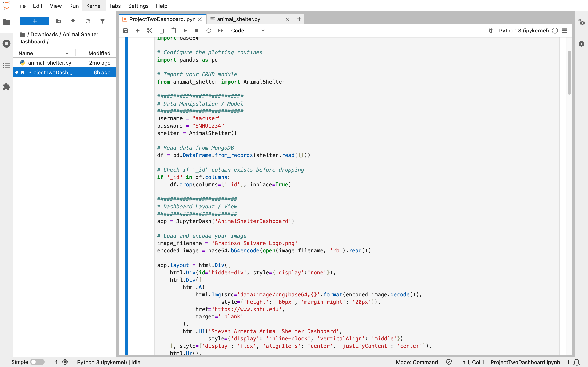Open the Extension Manager puzzle icon
Screen dimensions: 588x367
[7, 87]
